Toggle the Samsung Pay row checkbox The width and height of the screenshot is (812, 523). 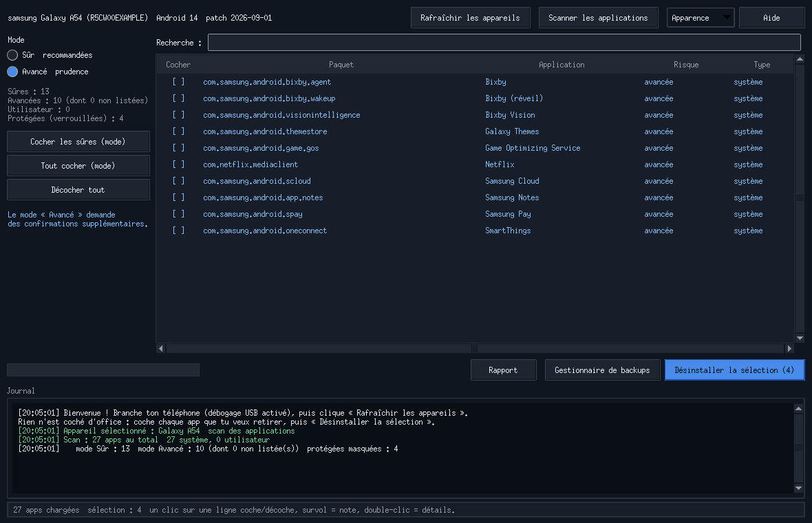[x=178, y=214]
